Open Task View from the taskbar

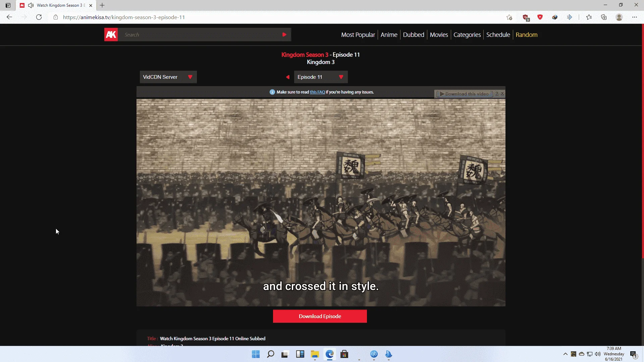(x=285, y=354)
